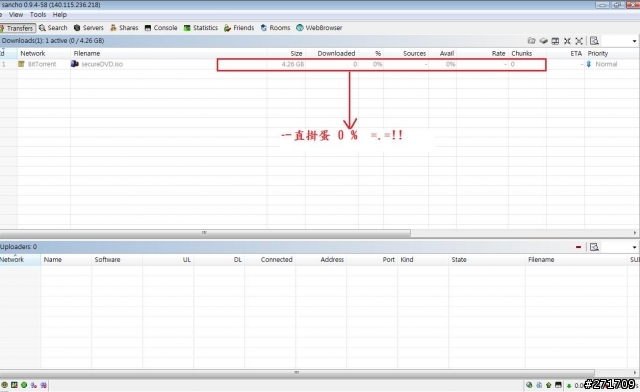Sort uploaders by Address column

pyautogui.click(x=321, y=260)
